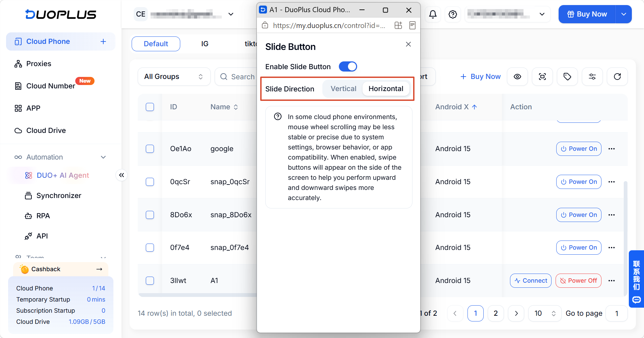Close the Slide Button panel
This screenshot has height=338, width=644.
pyautogui.click(x=408, y=44)
